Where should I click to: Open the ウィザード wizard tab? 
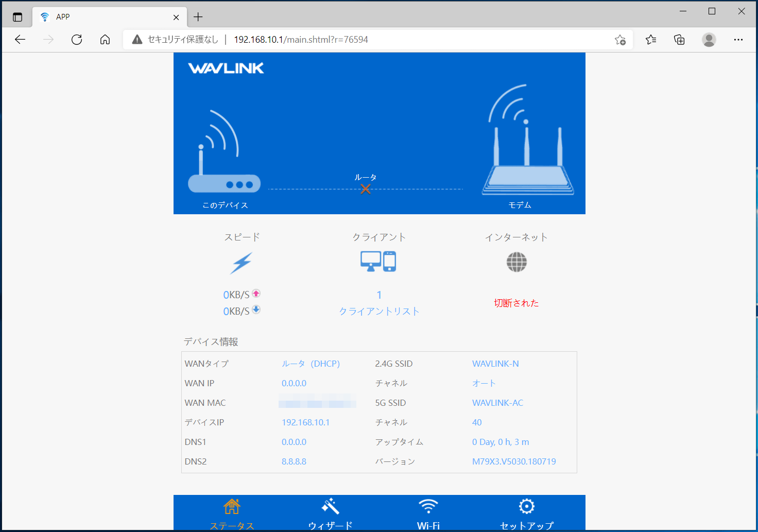click(x=330, y=513)
